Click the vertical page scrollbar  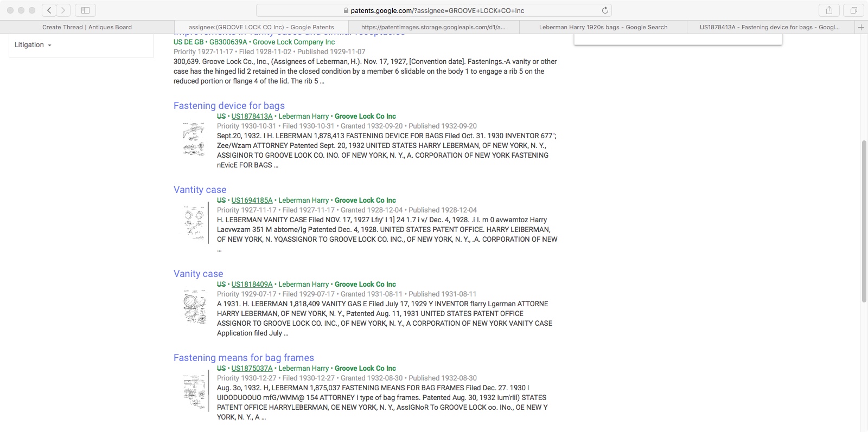[x=864, y=221]
